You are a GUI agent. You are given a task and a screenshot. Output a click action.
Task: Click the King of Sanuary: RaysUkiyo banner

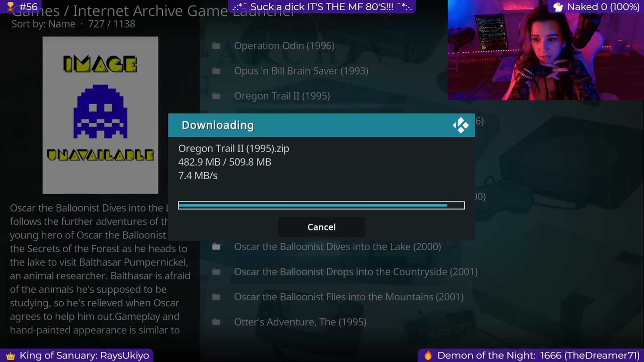point(77,355)
